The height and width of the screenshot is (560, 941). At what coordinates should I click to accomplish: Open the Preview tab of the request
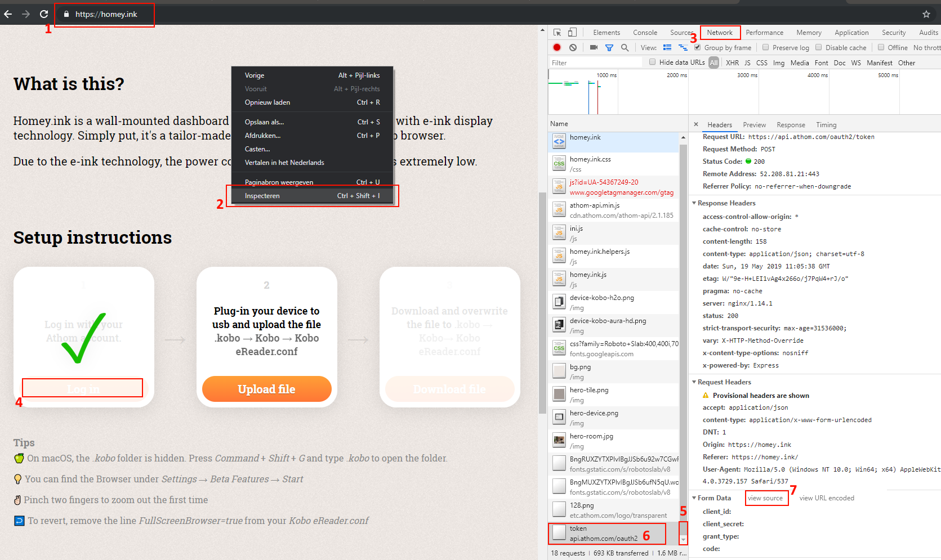click(x=754, y=125)
